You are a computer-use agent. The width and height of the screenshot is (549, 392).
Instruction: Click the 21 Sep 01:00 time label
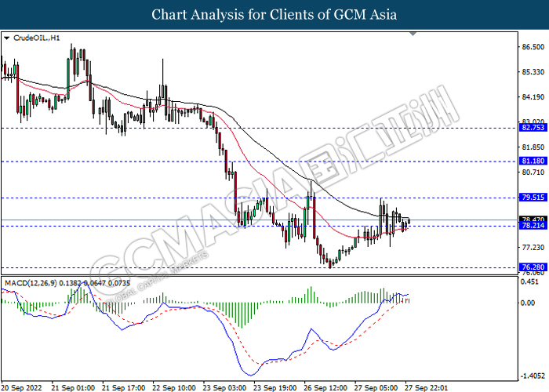click(x=73, y=388)
